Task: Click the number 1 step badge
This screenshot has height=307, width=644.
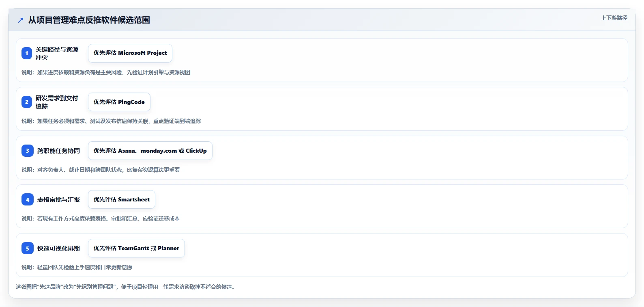Action: click(x=27, y=53)
